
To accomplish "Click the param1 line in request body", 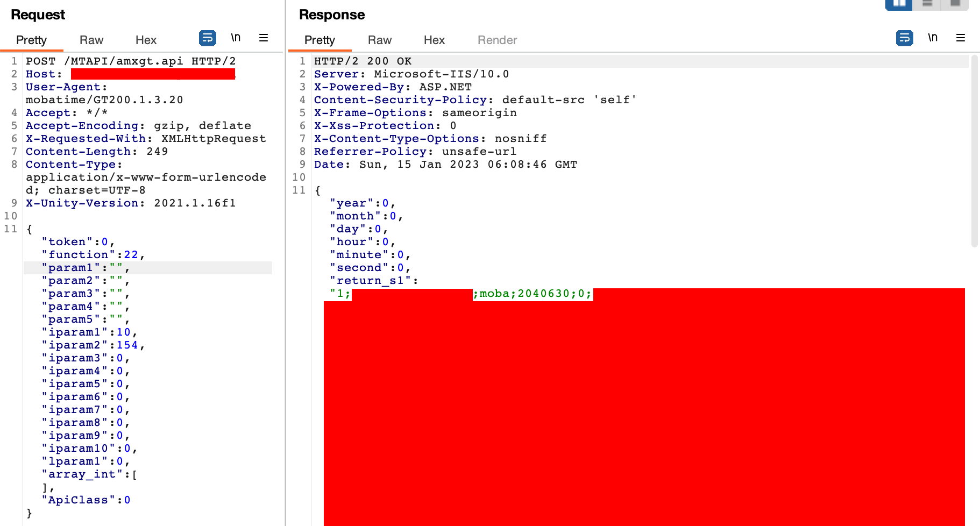I will 148,268.
